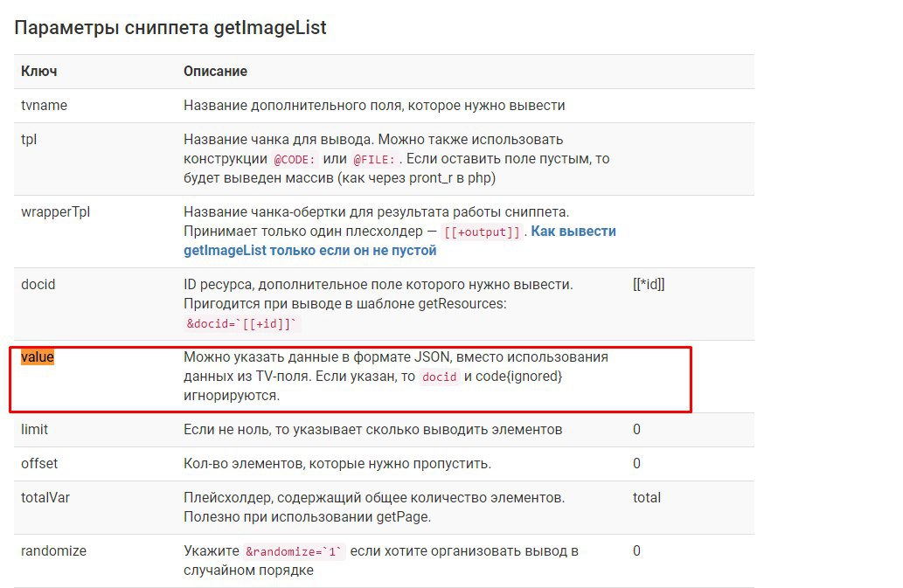Open the 'Как вывести getImageList' link
Screen dimensions: 903x588
[x=399, y=240]
